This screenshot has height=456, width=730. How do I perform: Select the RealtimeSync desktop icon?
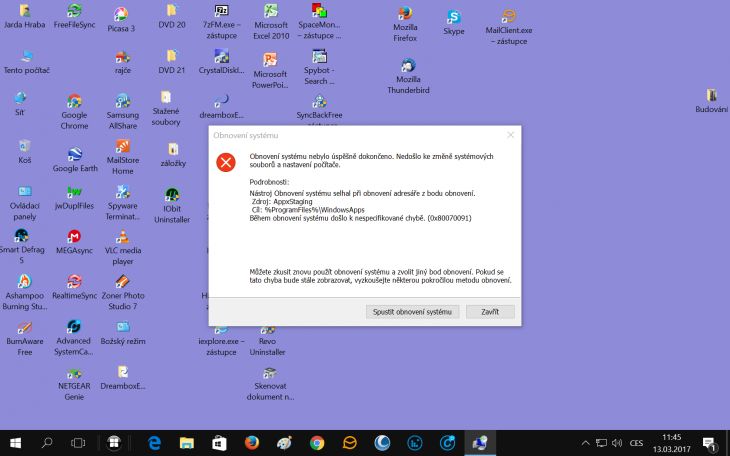point(74,287)
